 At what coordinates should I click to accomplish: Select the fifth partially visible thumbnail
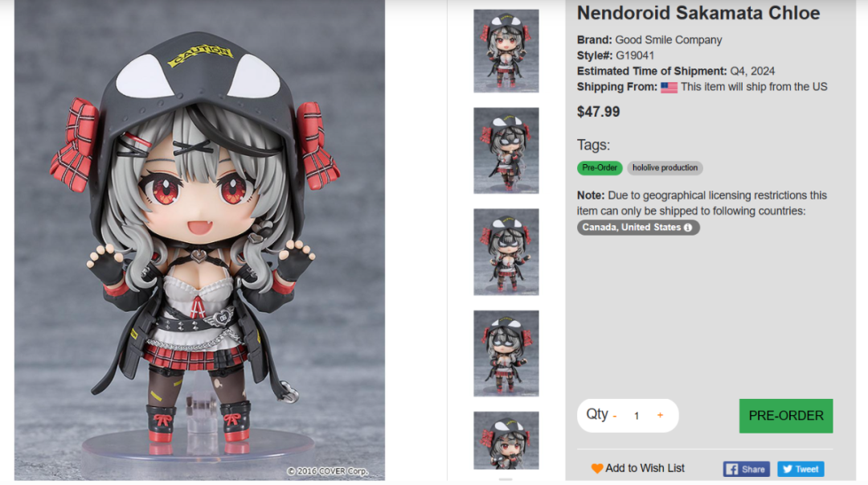pyautogui.click(x=506, y=441)
